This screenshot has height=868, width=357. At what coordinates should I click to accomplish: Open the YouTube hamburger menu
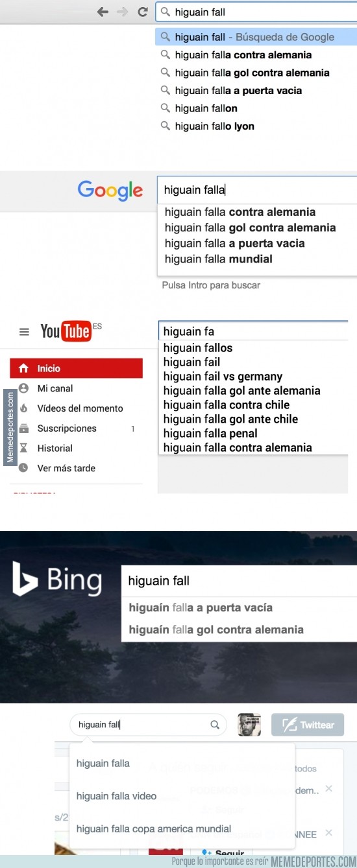pyautogui.click(x=24, y=332)
